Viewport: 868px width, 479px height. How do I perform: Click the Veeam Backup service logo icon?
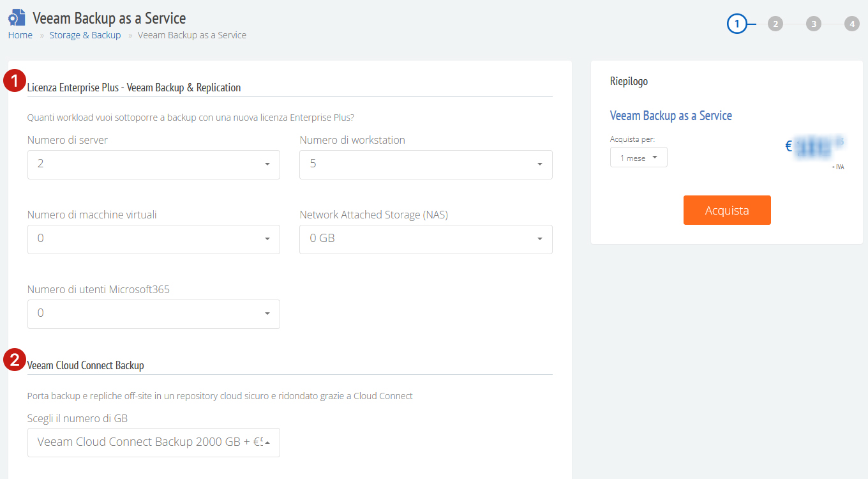[x=17, y=17]
